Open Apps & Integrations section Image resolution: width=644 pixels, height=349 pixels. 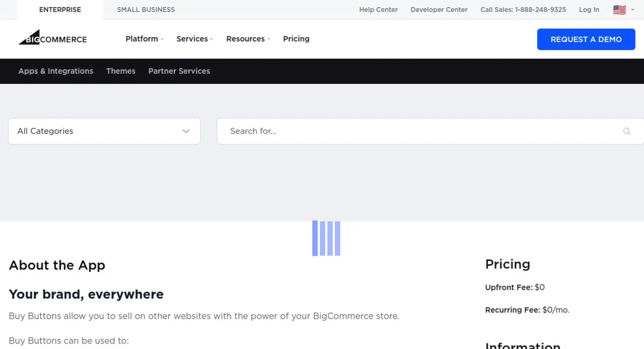pos(56,71)
